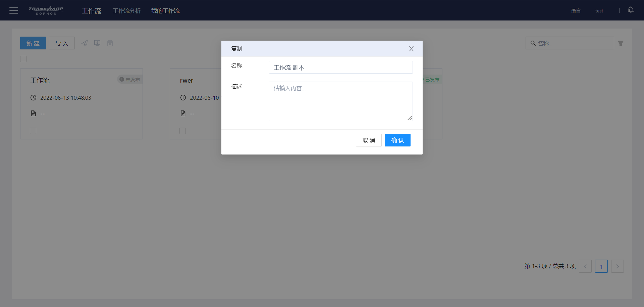Viewport: 644px width, 307px height.
Task: Open the 语言 language dropdown
Action: (576, 11)
